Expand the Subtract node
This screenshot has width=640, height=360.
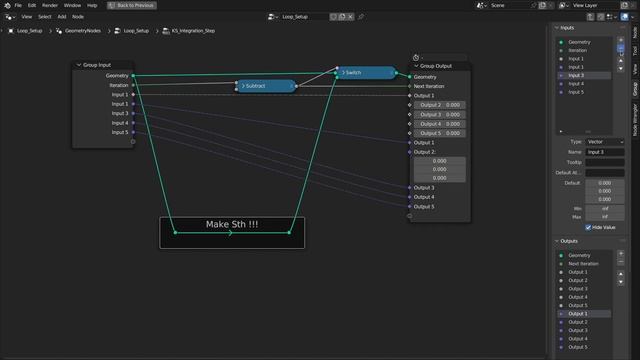(x=243, y=86)
